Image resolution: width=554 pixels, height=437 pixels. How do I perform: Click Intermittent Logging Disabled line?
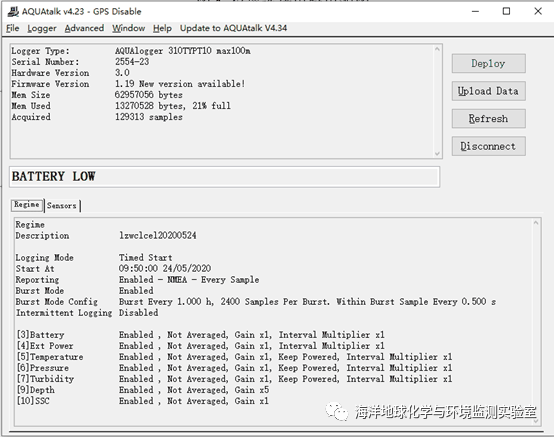click(x=87, y=313)
